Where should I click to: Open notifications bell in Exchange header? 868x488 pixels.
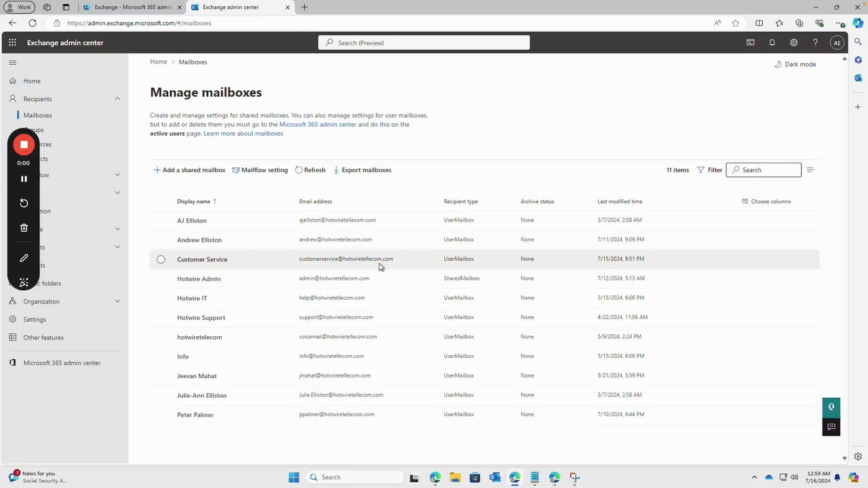click(772, 43)
